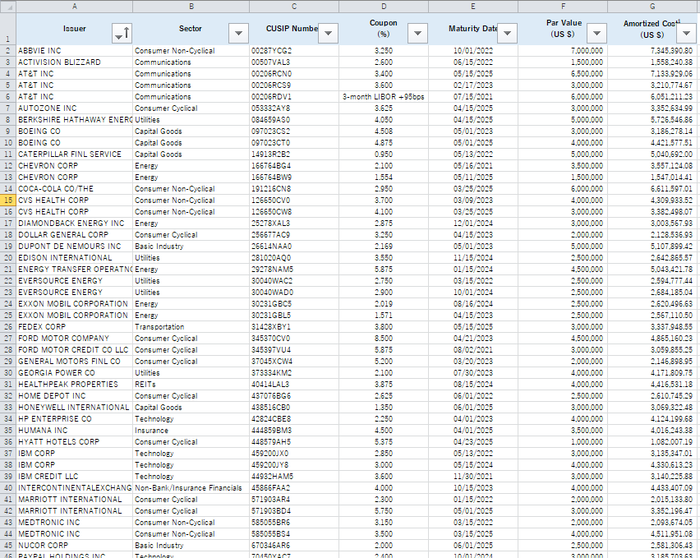Image resolution: width=700 pixels, height=558 pixels.
Task: Open the Par Value filter dropdown
Action: (597, 33)
